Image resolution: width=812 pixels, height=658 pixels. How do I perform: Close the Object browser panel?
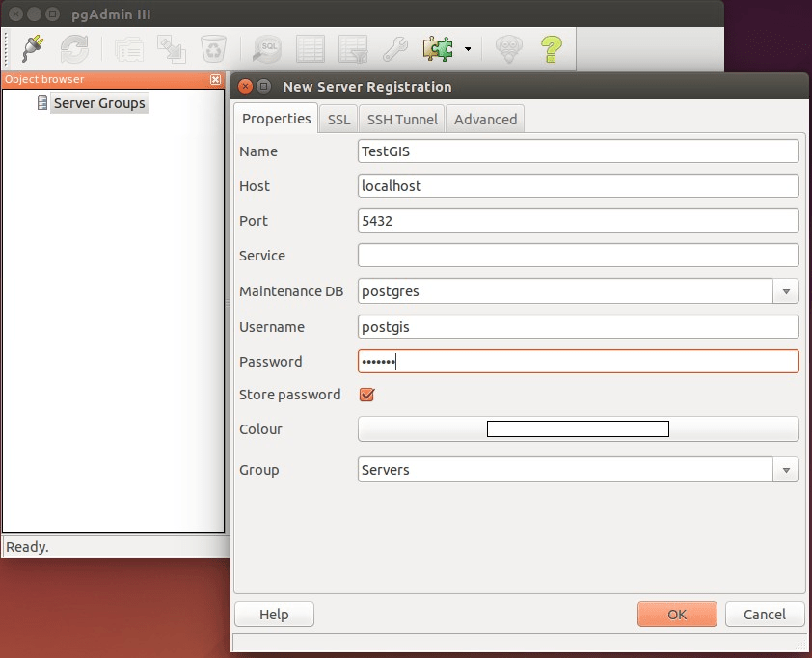[x=215, y=79]
